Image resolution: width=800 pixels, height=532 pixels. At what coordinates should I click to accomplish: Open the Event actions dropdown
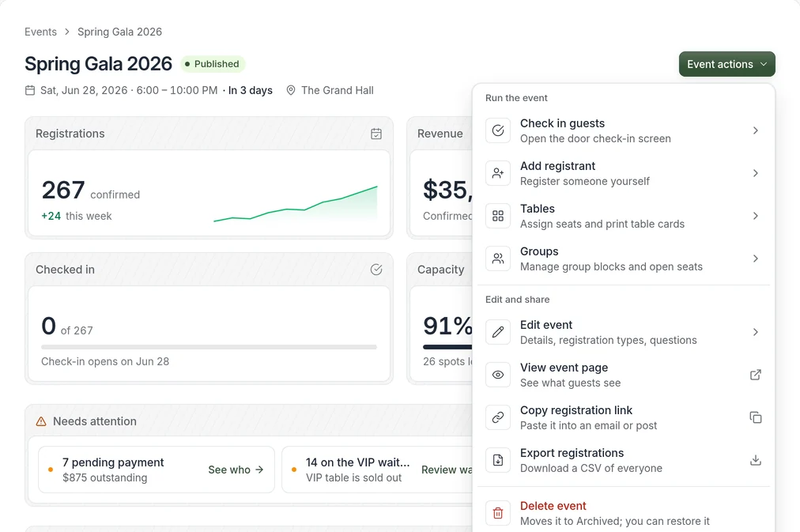pos(726,64)
